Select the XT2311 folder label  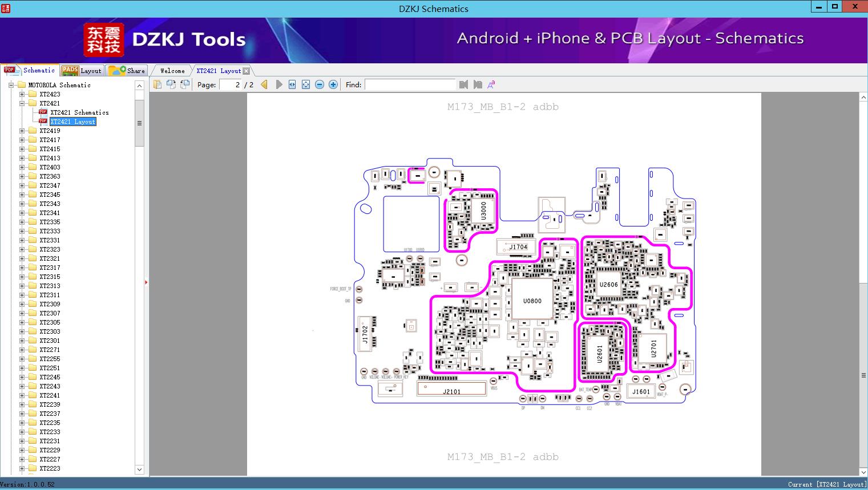pos(50,295)
